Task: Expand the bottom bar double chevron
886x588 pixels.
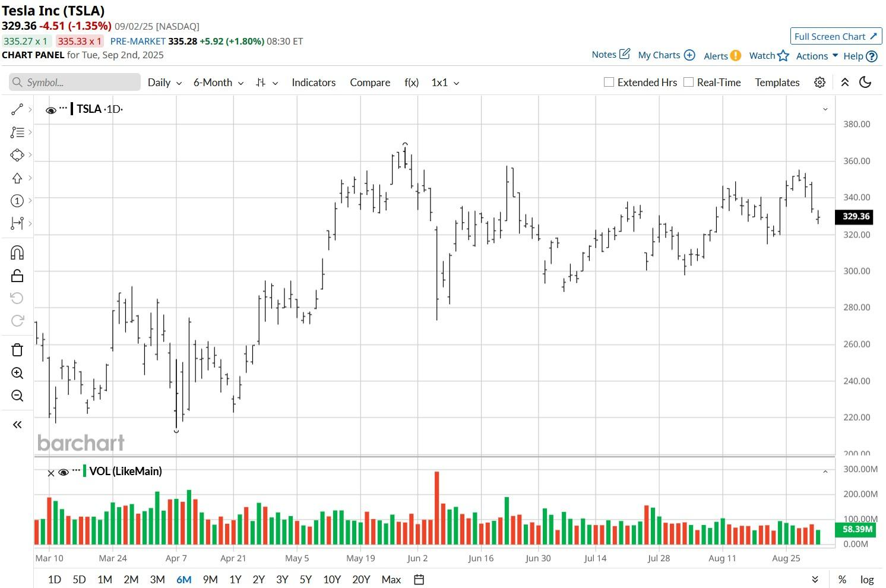Action: click(815, 579)
